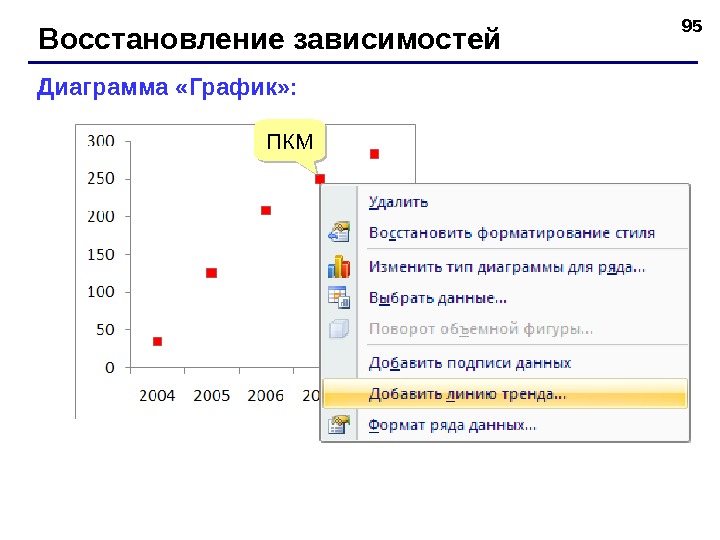The image size is (720, 540).
Task: Click the red data point near 250
Action: pyautogui.click(x=320, y=179)
